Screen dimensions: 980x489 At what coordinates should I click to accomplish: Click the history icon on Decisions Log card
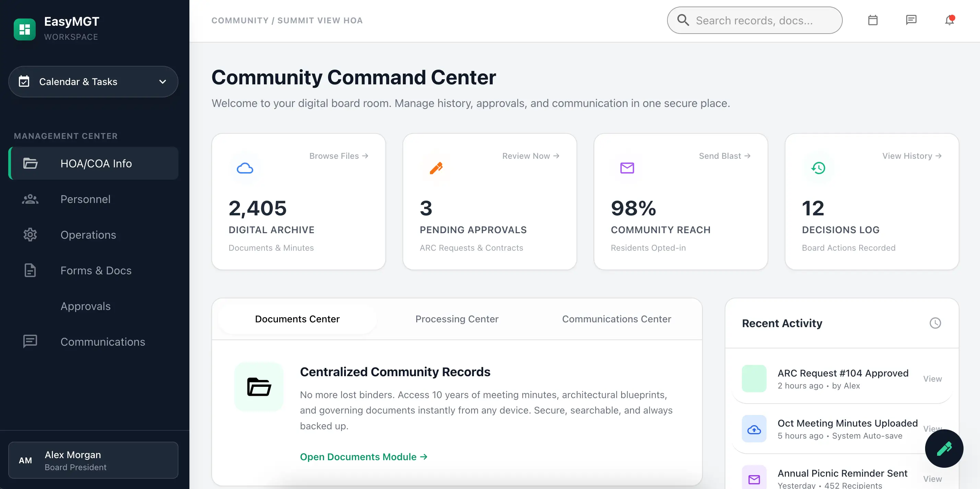pyautogui.click(x=818, y=168)
